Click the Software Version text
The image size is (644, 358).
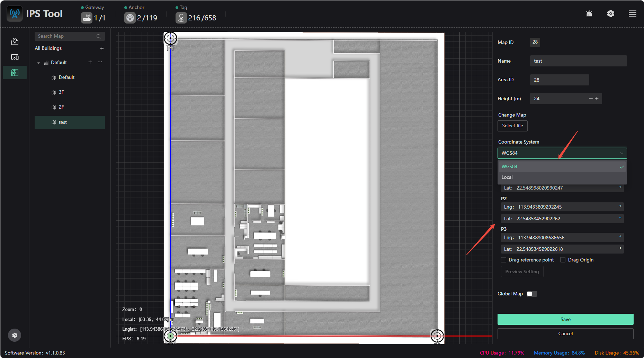click(x=35, y=353)
